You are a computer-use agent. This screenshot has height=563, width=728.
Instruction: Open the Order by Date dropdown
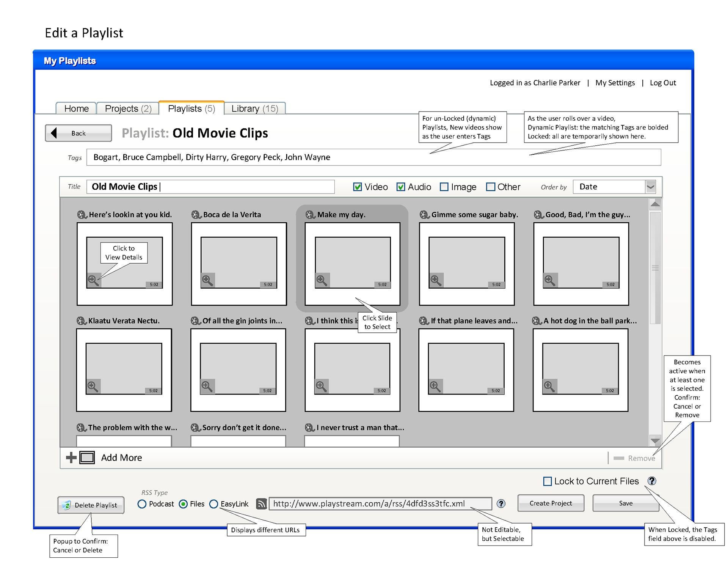pyautogui.click(x=651, y=187)
